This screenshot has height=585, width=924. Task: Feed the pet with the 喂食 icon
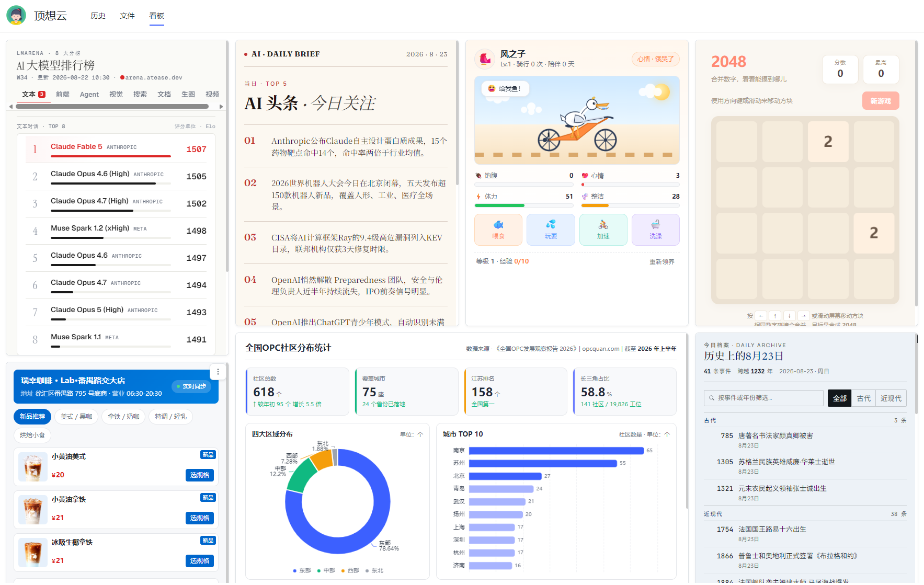click(498, 230)
